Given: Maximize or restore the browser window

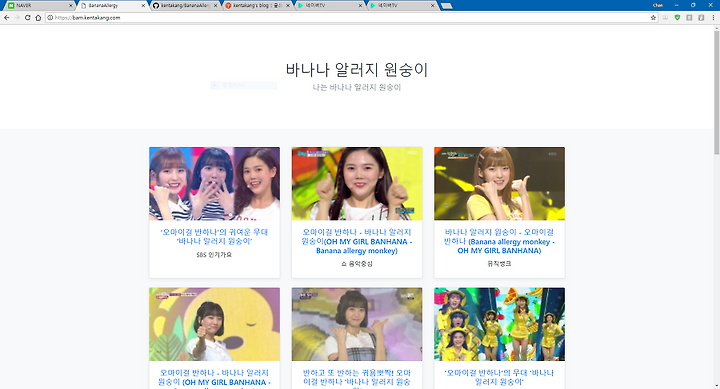Looking at the screenshot, I should [693, 5].
